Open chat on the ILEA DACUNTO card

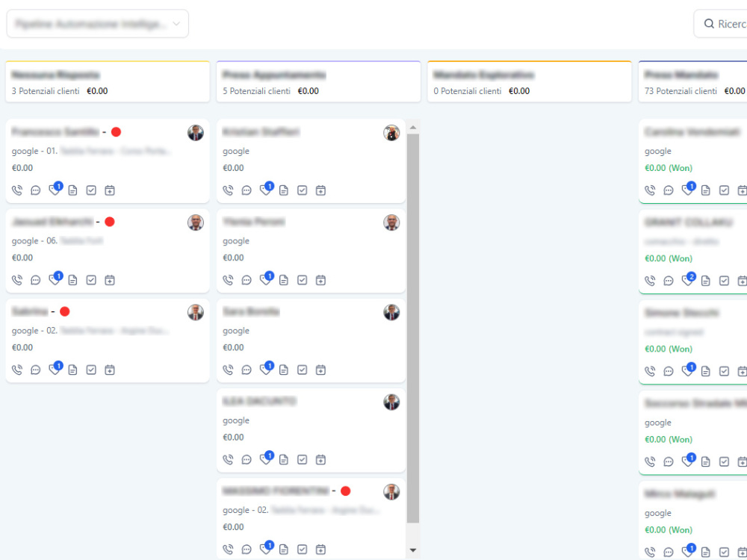pos(247,459)
